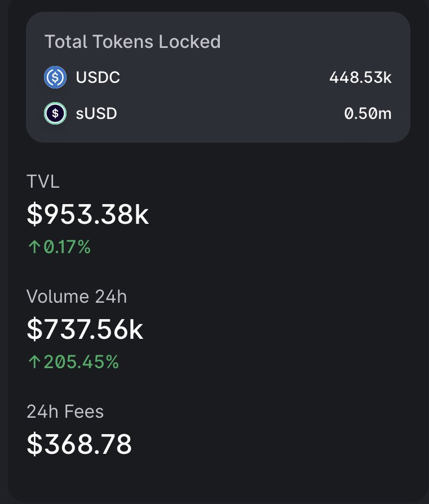Click the $368.78 fees value

tap(79, 444)
